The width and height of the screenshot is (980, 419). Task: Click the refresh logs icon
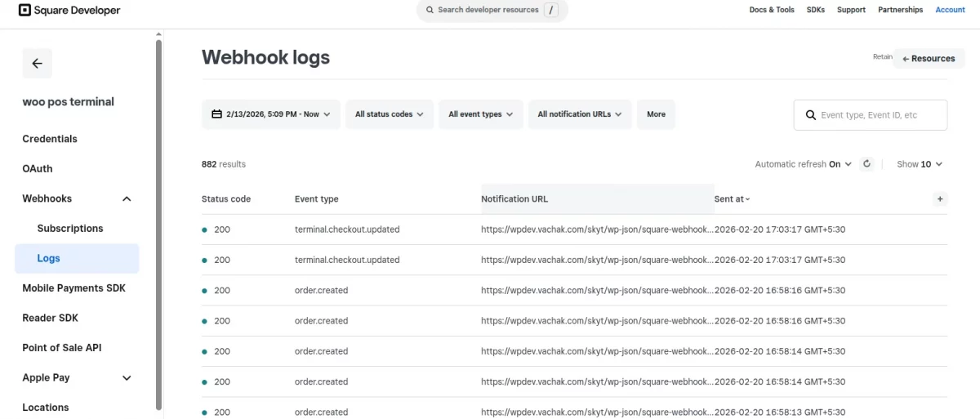pos(867,164)
